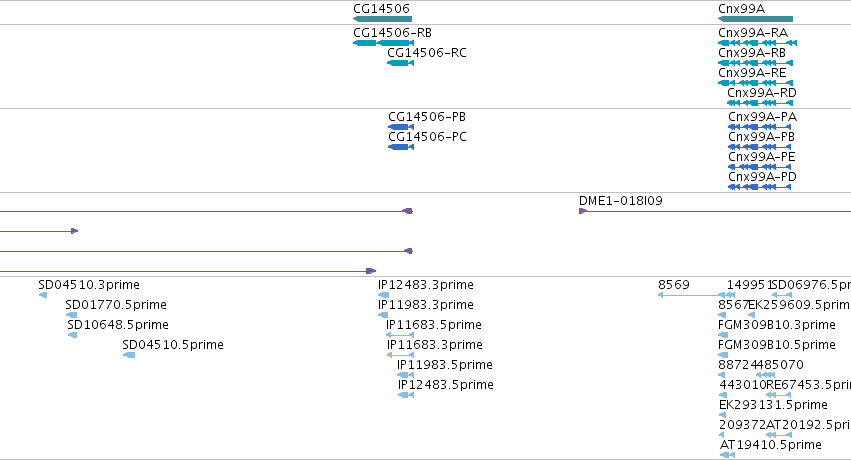Select transcript label Cnx99A-RA
The image size is (851, 460).
752,33
